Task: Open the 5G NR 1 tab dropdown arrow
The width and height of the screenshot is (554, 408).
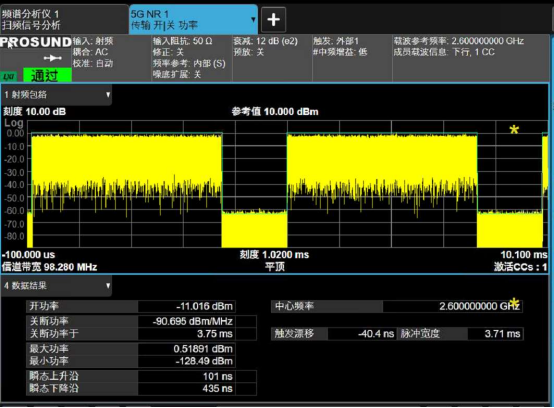Action: click(253, 20)
